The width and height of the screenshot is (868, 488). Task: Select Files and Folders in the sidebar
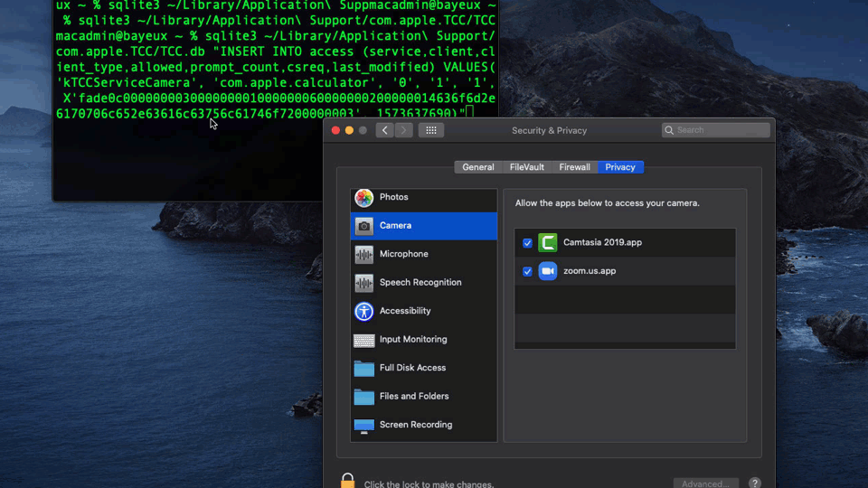pyautogui.click(x=413, y=396)
